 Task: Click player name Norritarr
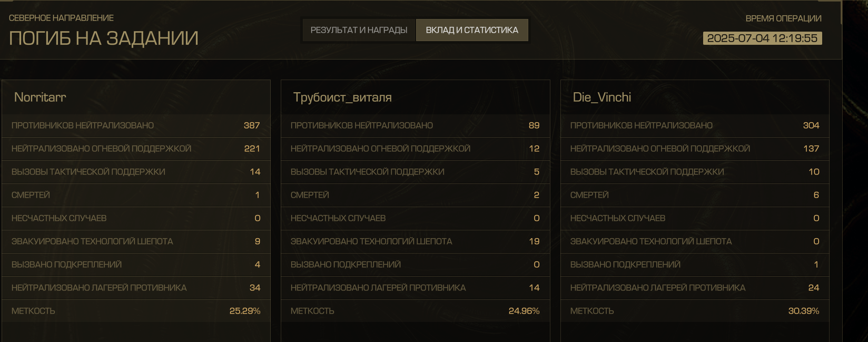tap(40, 97)
